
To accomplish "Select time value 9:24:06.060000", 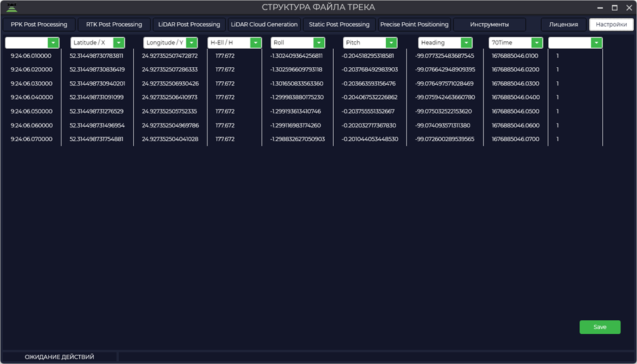I will 31,126.
